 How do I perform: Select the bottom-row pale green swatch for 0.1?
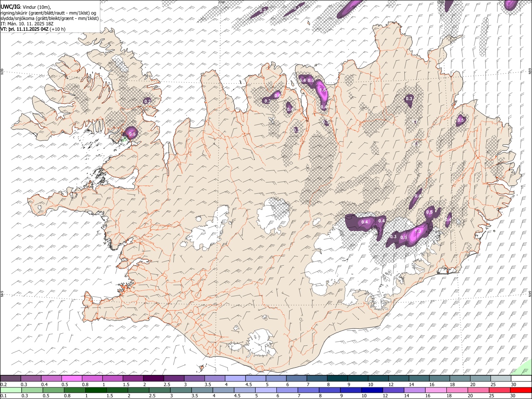pyautogui.click(x=11, y=390)
